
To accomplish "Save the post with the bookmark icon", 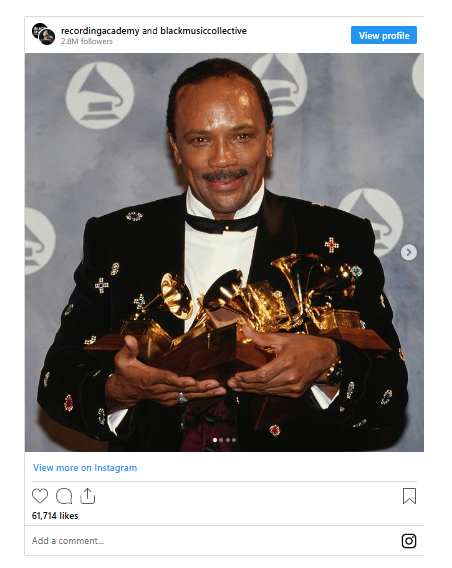I will coord(409,496).
